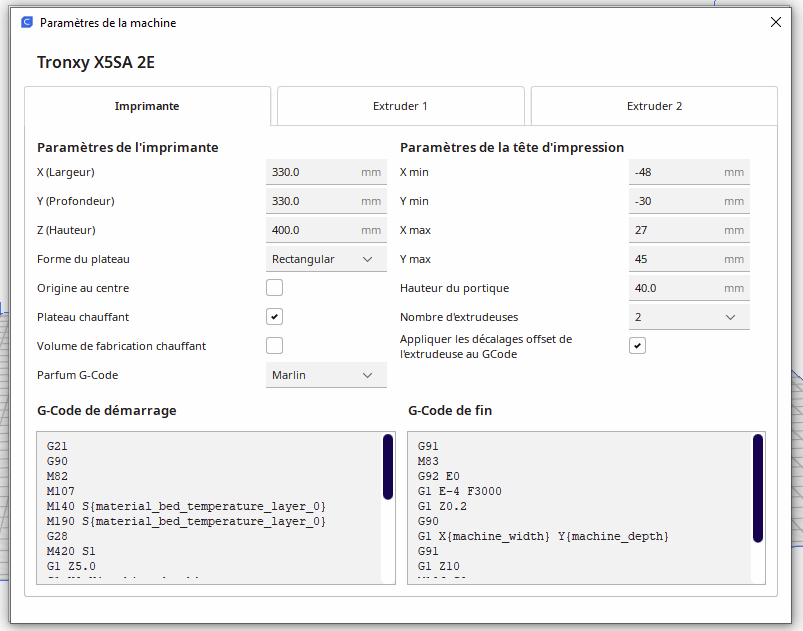
Task: Click the Tronxy X5SA 2E heading
Action: click(96, 62)
